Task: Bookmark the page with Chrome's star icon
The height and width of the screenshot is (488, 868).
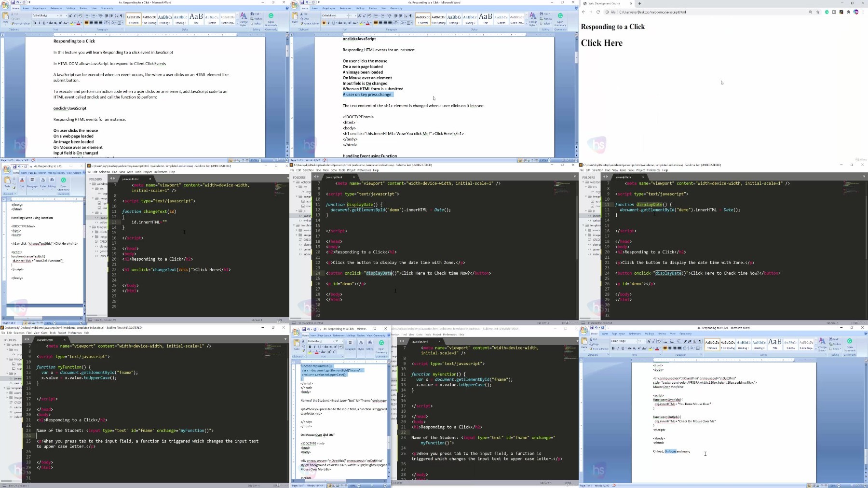Action: tap(818, 12)
